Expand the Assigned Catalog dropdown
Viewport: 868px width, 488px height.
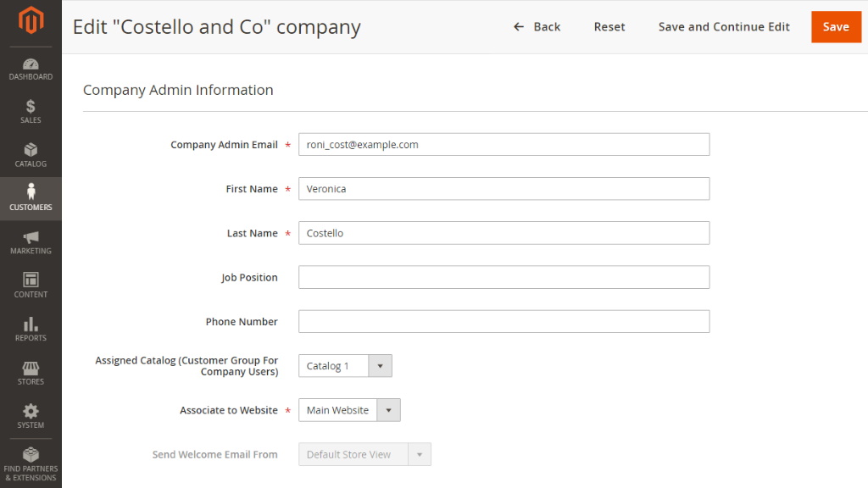[345, 366]
